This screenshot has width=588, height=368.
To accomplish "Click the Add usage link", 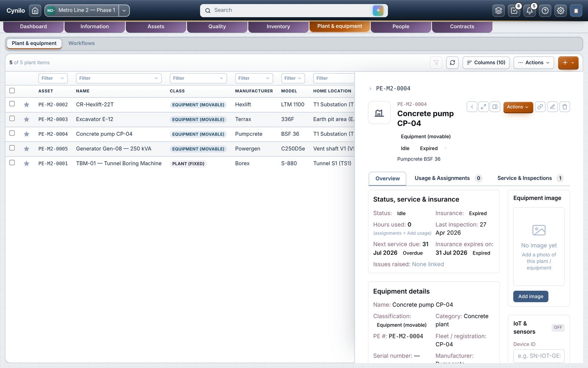I will tap(419, 233).
